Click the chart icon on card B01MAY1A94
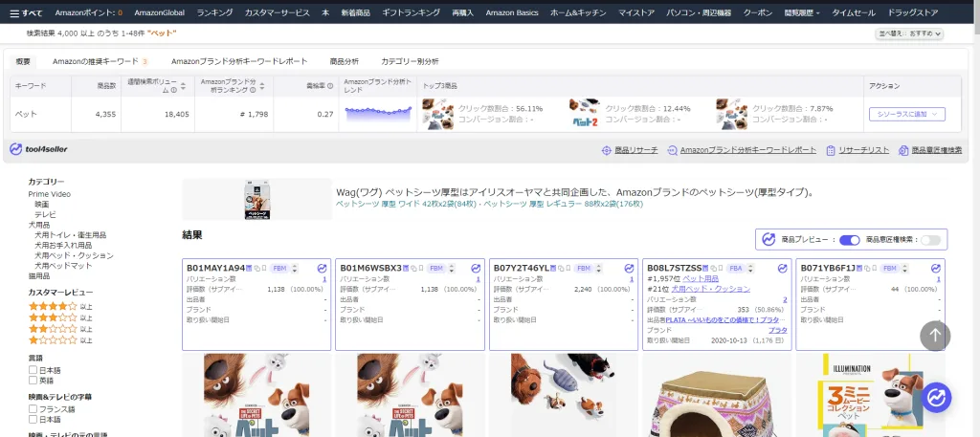This screenshot has height=437, width=980. pyautogui.click(x=322, y=269)
